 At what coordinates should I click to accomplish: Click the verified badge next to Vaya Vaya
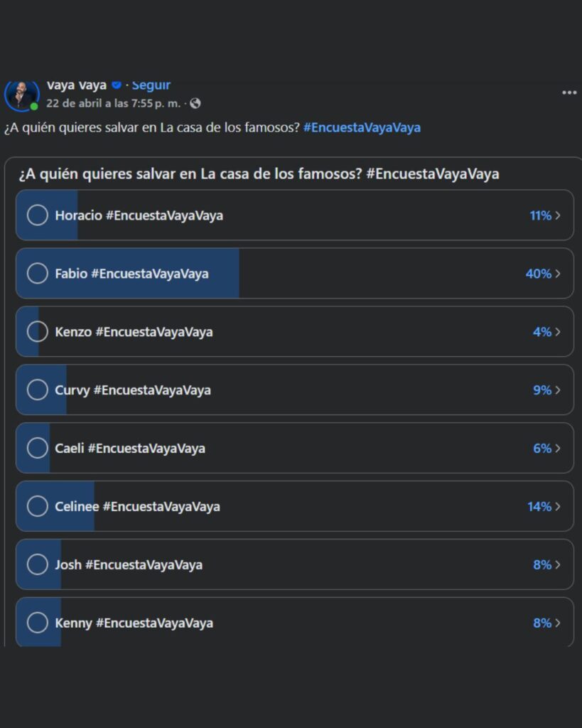tap(117, 85)
